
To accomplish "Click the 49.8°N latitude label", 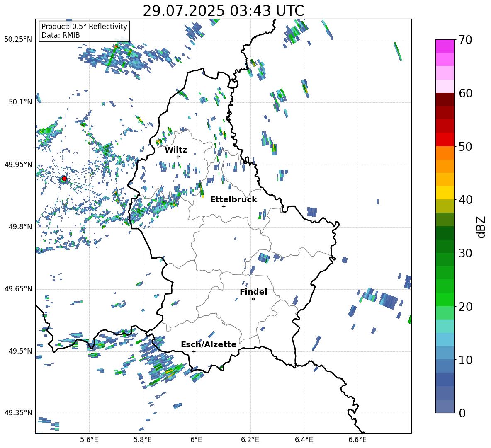I will 20,226.
